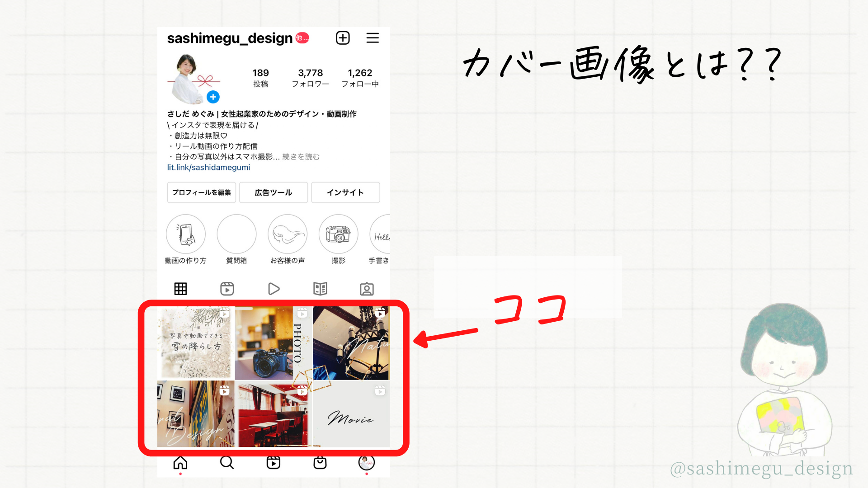
Task: Open Search from the bottom navigation
Action: (x=226, y=463)
